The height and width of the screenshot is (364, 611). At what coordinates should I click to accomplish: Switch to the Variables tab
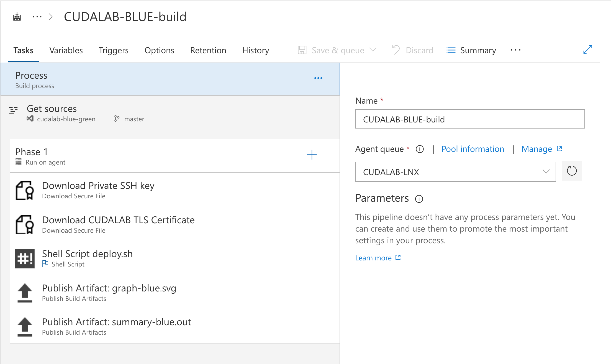coord(66,50)
